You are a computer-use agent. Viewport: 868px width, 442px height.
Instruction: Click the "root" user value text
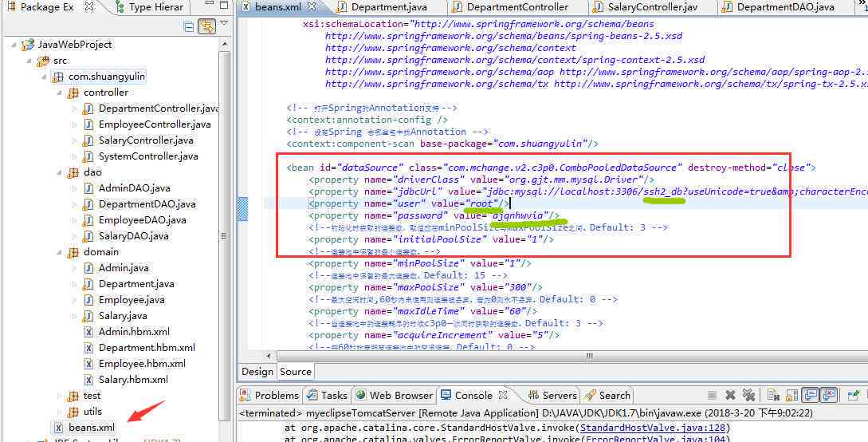click(x=482, y=203)
